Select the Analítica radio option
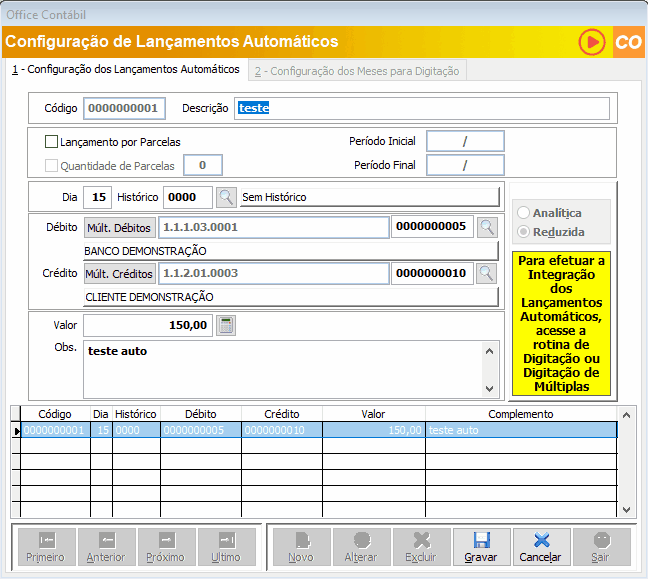Screen dimensions: 648x579 coord(523,213)
